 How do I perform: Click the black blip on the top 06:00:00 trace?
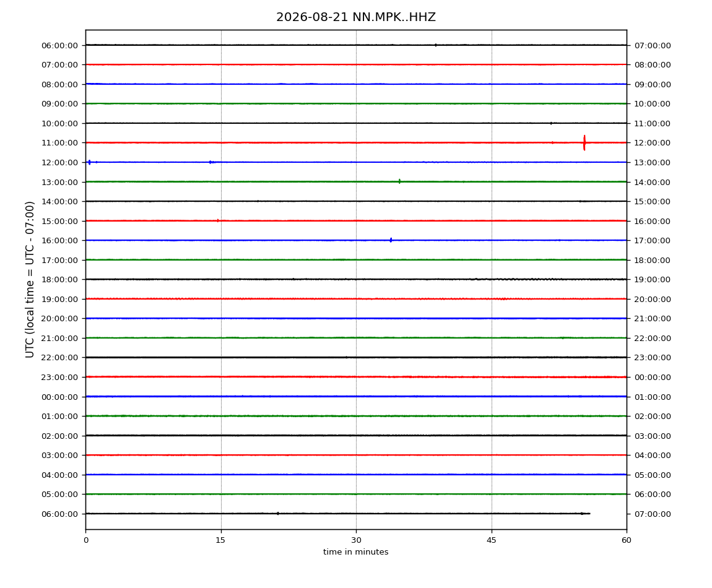pos(435,45)
